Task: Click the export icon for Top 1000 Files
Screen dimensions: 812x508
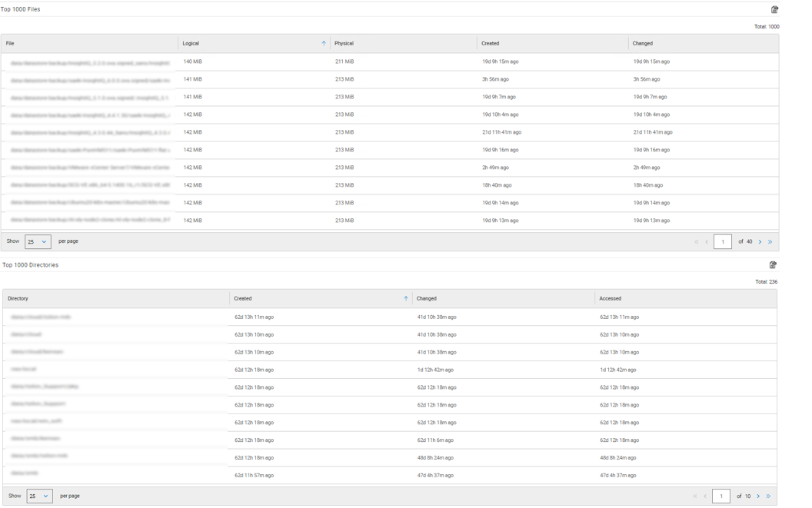Action: pyautogui.click(x=774, y=10)
